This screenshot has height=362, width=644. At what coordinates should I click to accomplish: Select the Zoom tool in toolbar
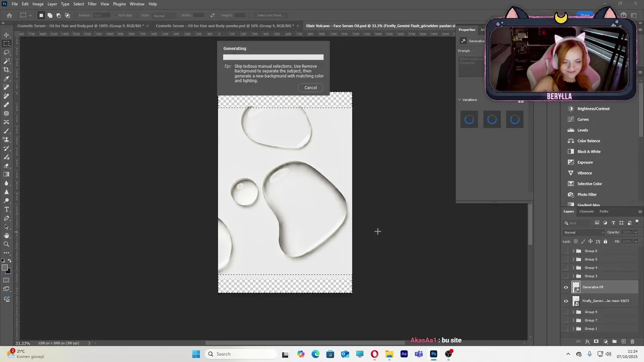[7, 244]
